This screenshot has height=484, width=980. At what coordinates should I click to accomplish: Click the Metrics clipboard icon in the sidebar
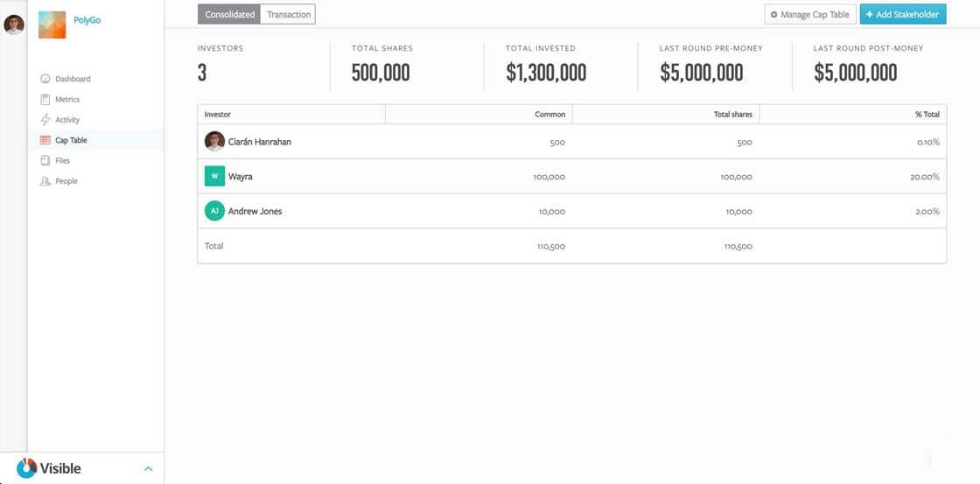45,100
